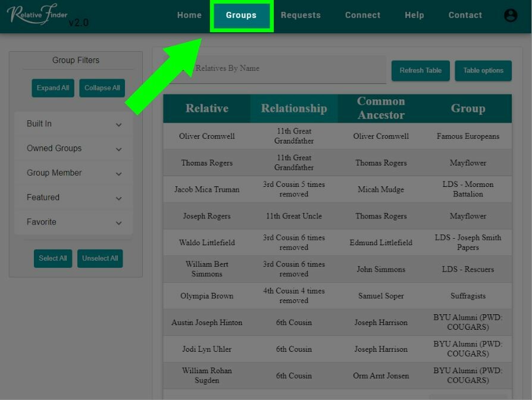Open the user account profile icon
This screenshot has width=532, height=400.
[x=511, y=15]
